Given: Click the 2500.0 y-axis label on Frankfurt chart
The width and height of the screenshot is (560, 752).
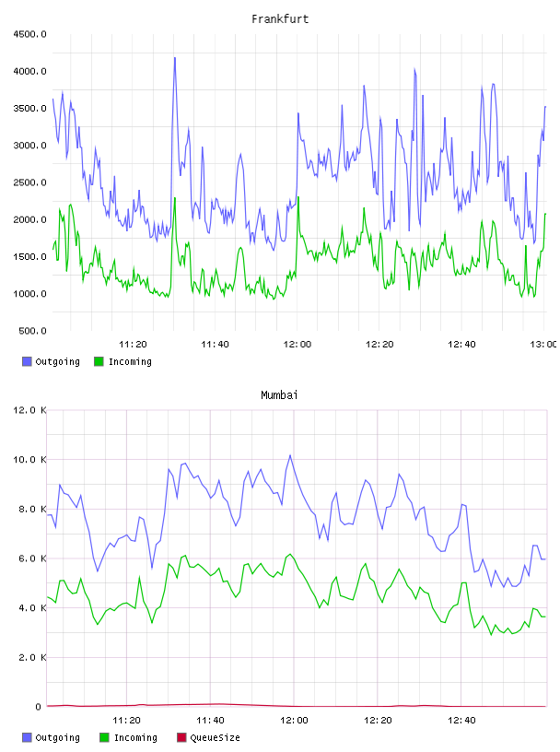Looking at the screenshot, I should pos(30,182).
